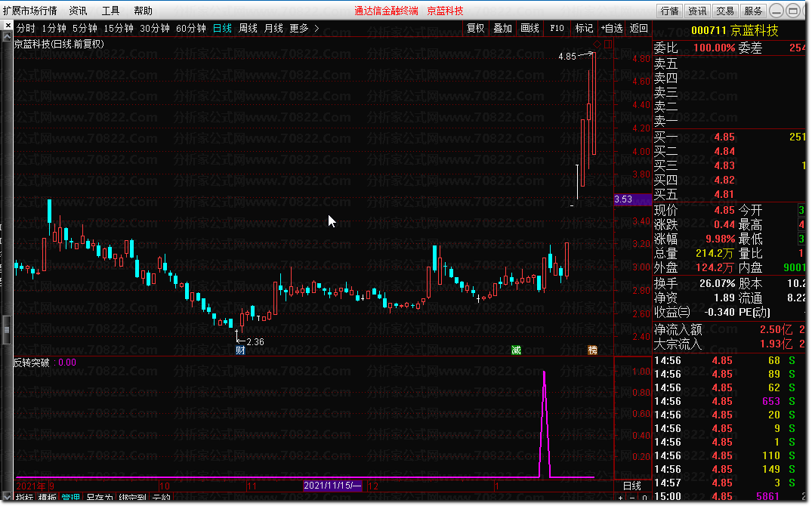Image resolution: width=812 pixels, height=506 pixels.
Task: Click the 财 info marker on chart
Action: [x=240, y=350]
